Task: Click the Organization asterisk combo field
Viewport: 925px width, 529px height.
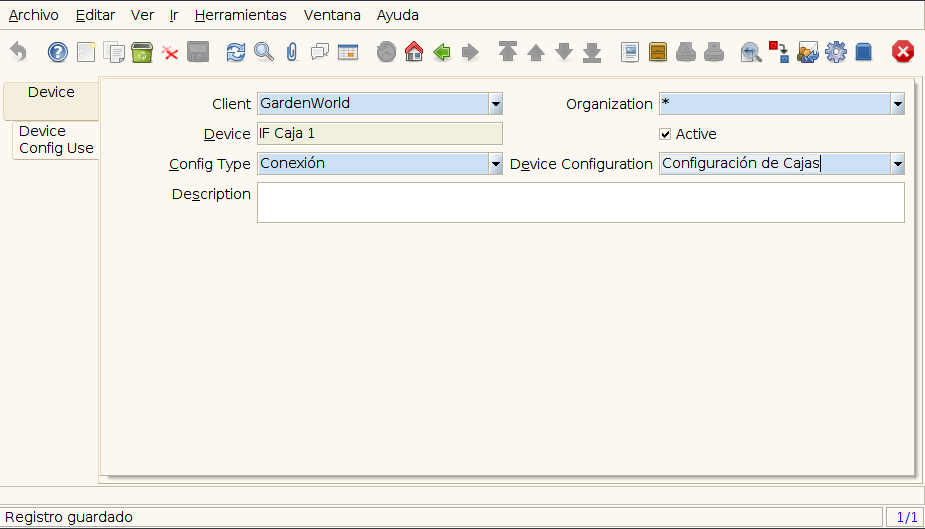Action: click(x=775, y=104)
